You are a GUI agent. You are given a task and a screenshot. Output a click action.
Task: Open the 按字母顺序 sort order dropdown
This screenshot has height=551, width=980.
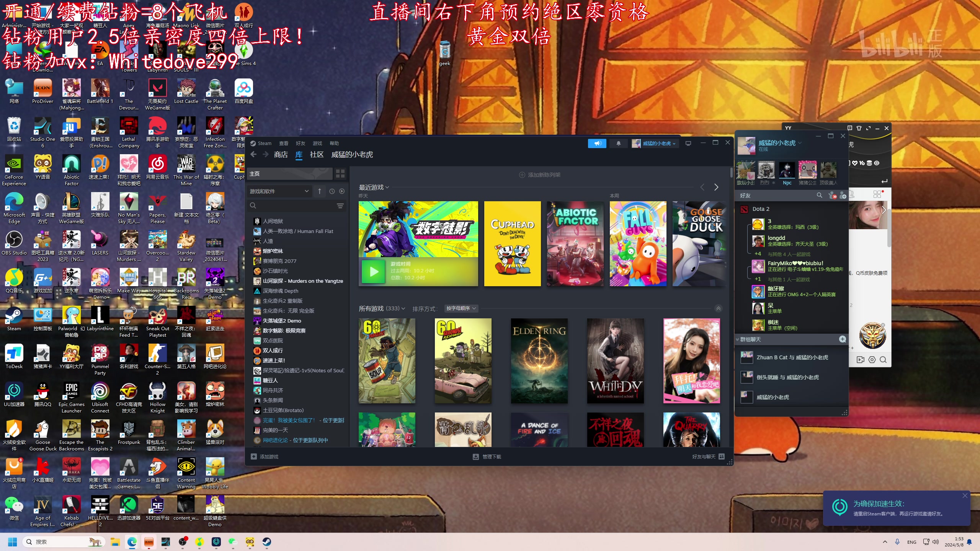[x=461, y=308]
